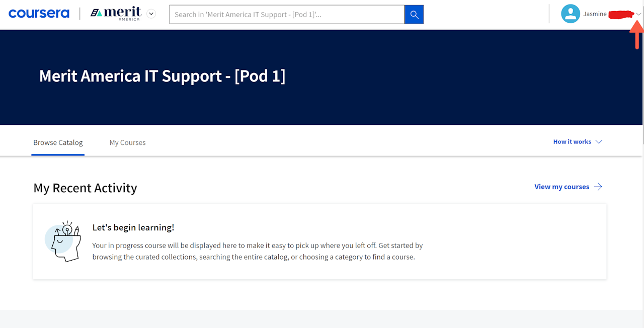Image resolution: width=644 pixels, height=328 pixels.
Task: Click the Jasmine username text
Action: (x=595, y=14)
